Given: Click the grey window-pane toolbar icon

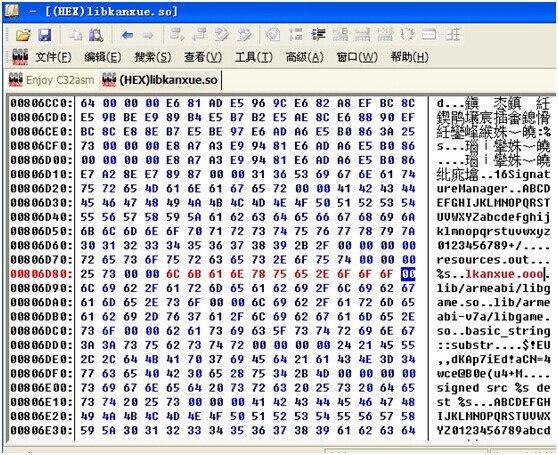Looking at the screenshot, I should click(429, 35).
